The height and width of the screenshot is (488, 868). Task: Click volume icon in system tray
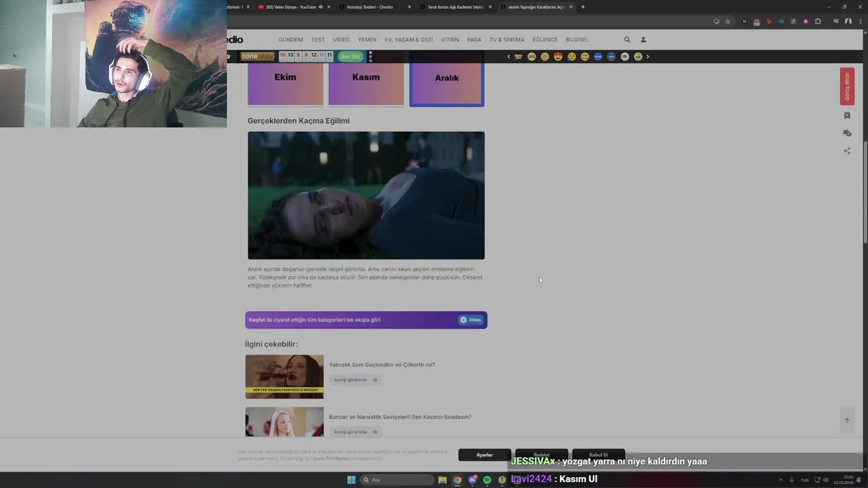825,480
